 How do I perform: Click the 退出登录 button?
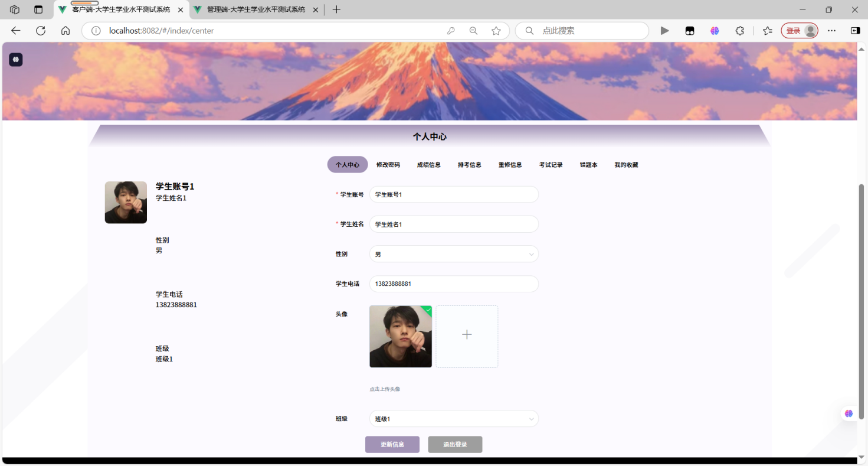455,445
